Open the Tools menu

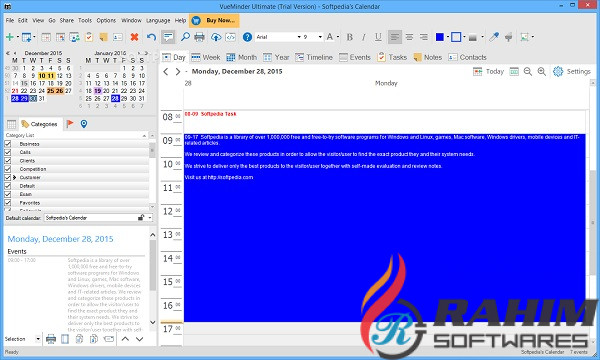pos(85,20)
